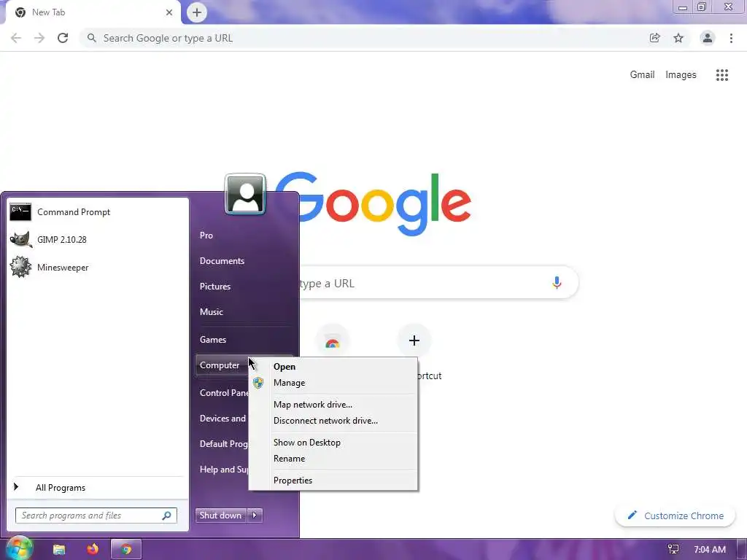Click the user account picture in Start menu
This screenshot has height=560, width=747.
[x=245, y=194]
